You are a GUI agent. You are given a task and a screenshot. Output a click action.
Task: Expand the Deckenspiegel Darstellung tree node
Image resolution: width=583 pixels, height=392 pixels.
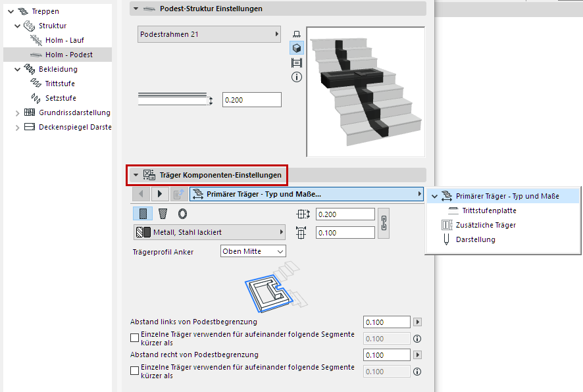pyautogui.click(x=18, y=128)
